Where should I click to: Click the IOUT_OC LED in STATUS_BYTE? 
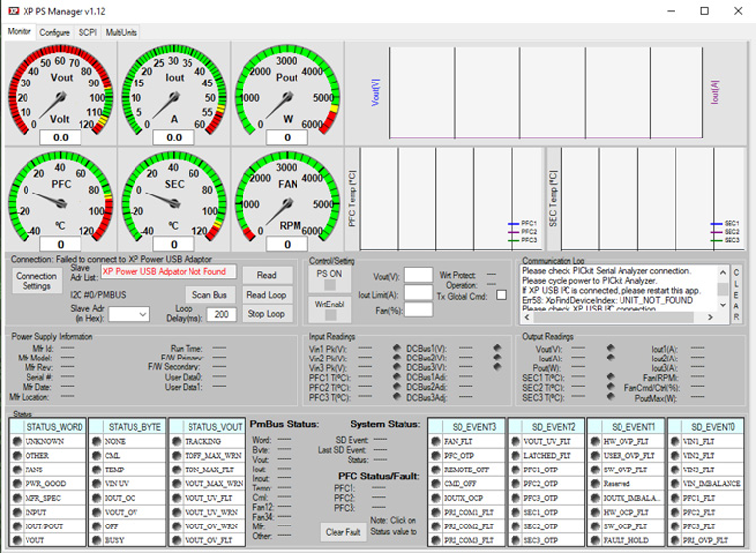pyautogui.click(x=95, y=497)
